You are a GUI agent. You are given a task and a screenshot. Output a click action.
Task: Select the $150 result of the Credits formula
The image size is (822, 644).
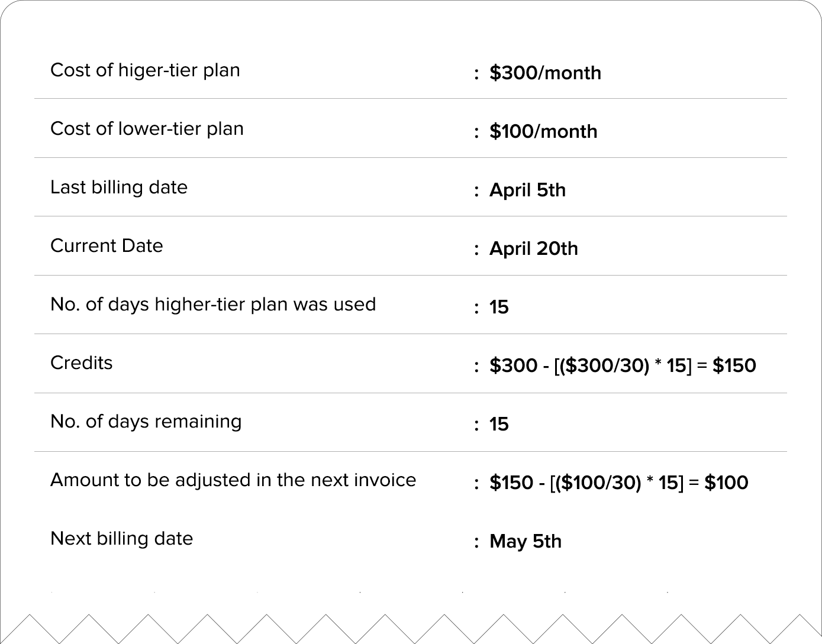coord(734,365)
